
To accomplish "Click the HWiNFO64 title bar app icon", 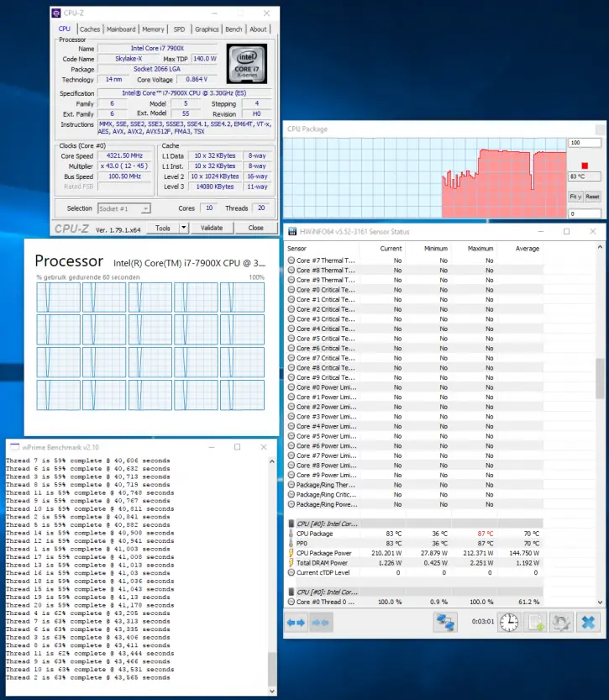I will pos(292,231).
